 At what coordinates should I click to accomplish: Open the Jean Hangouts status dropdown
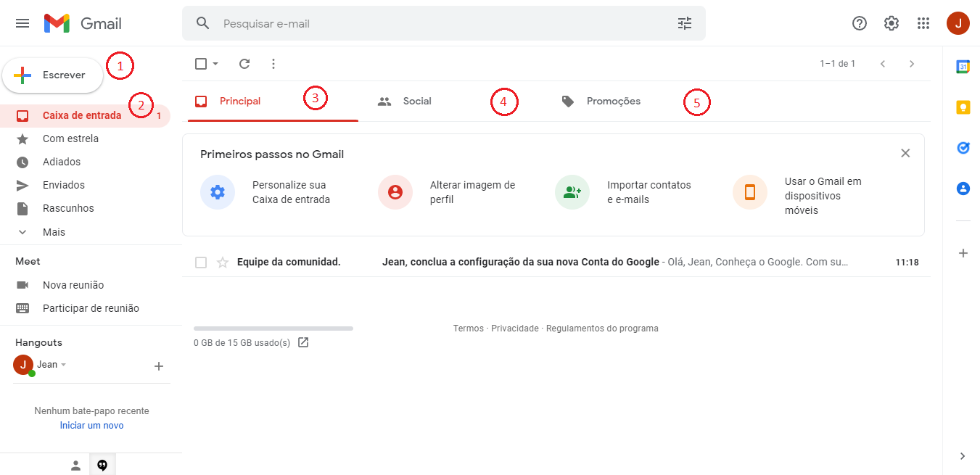click(x=63, y=365)
